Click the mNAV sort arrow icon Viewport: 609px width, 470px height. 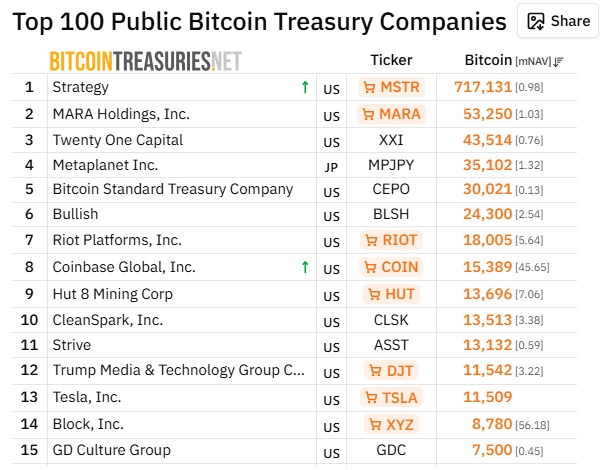point(558,61)
